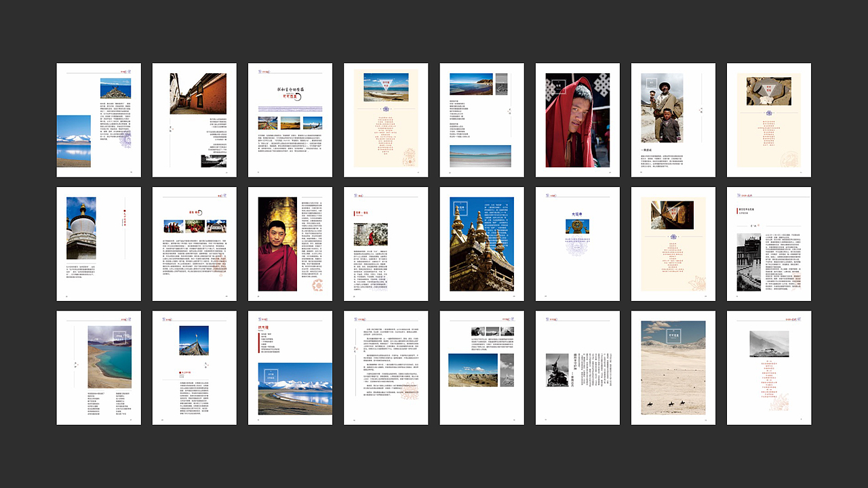Select page with maroon-robed monk by golden wheel

tap(290, 245)
